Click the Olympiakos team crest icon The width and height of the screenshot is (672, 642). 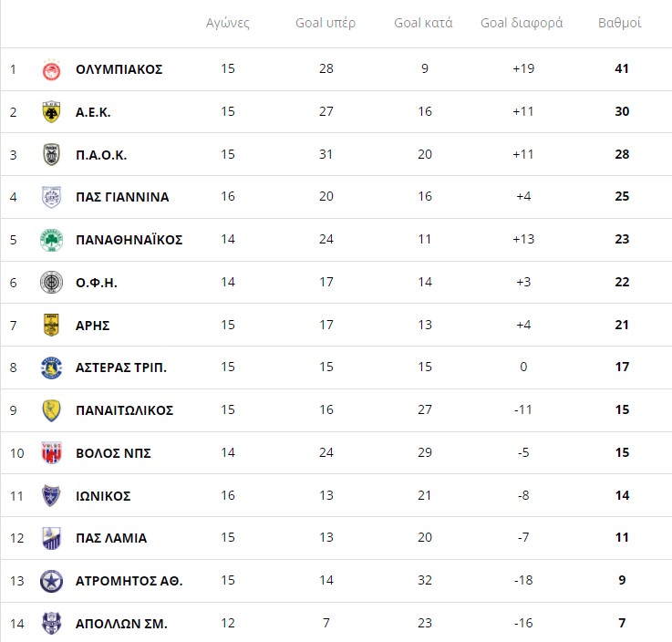[52, 69]
